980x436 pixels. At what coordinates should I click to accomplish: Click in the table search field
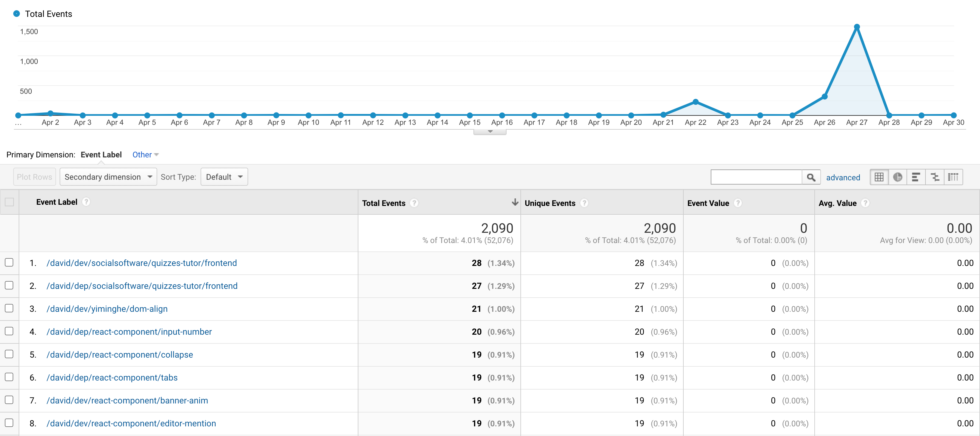(756, 177)
